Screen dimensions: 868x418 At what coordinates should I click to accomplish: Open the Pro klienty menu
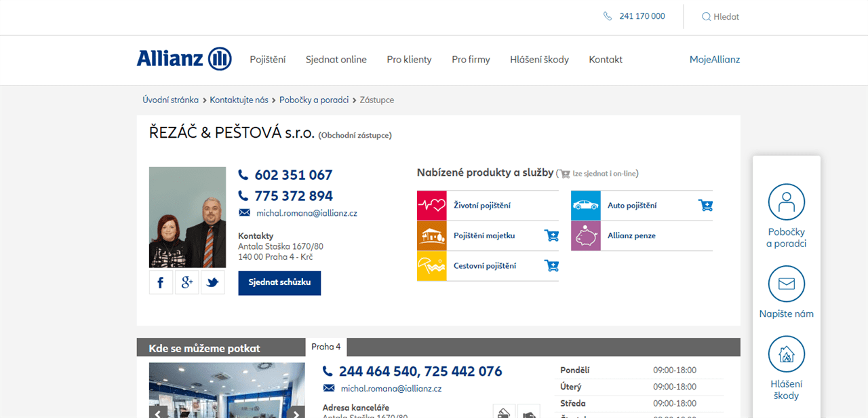point(409,60)
